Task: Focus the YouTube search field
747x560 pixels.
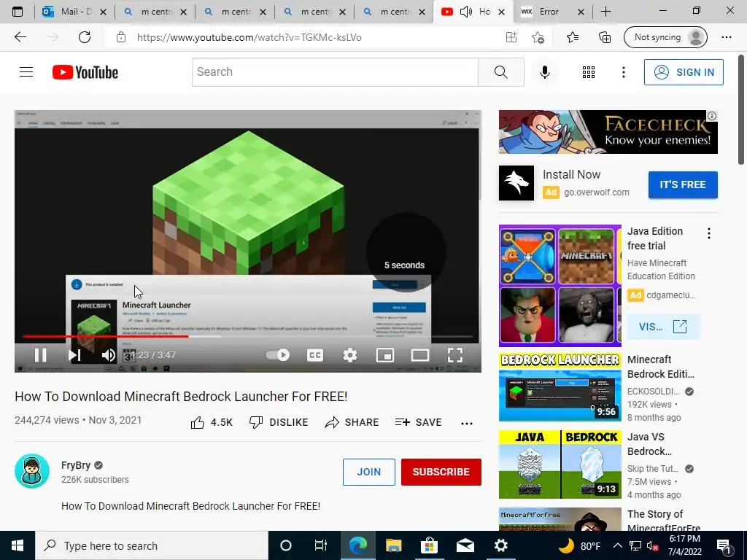Action: [x=335, y=72]
